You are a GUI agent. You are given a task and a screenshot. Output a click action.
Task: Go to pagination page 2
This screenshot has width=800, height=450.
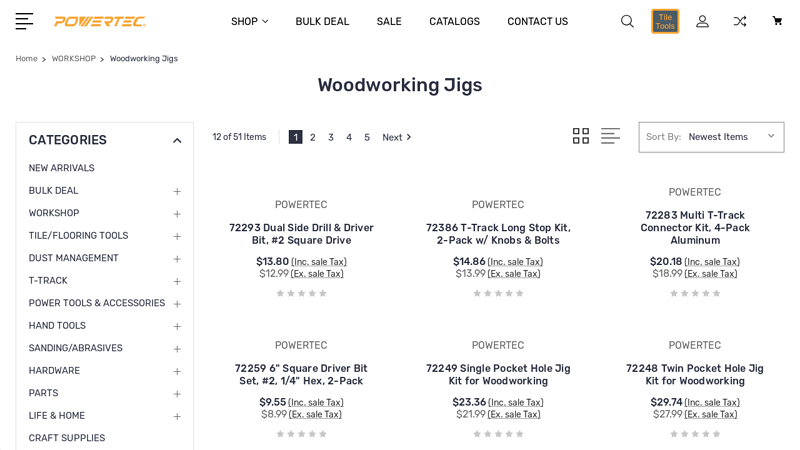pyautogui.click(x=313, y=137)
